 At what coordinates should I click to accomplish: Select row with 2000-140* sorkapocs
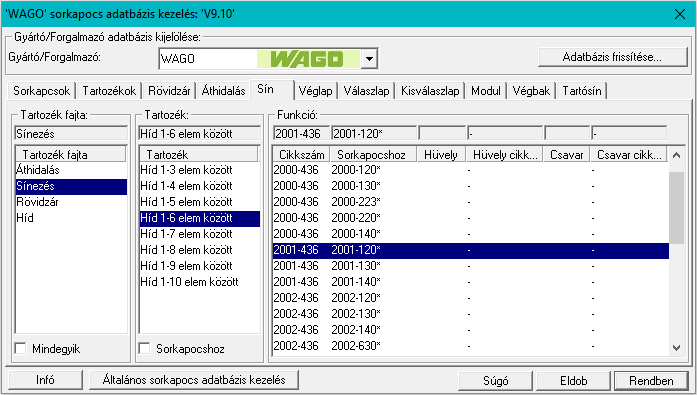point(470,234)
